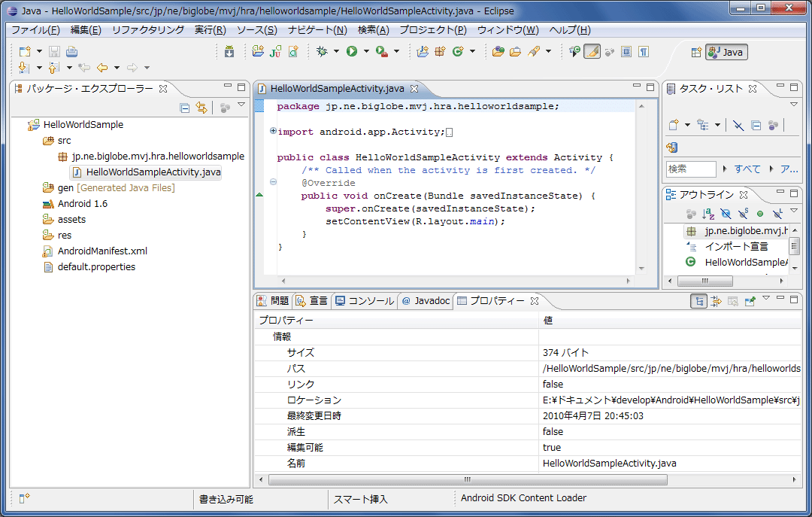The width and height of the screenshot is (812, 517).
Task: Click the Next Annotation down-arrow icon
Action: 23,68
